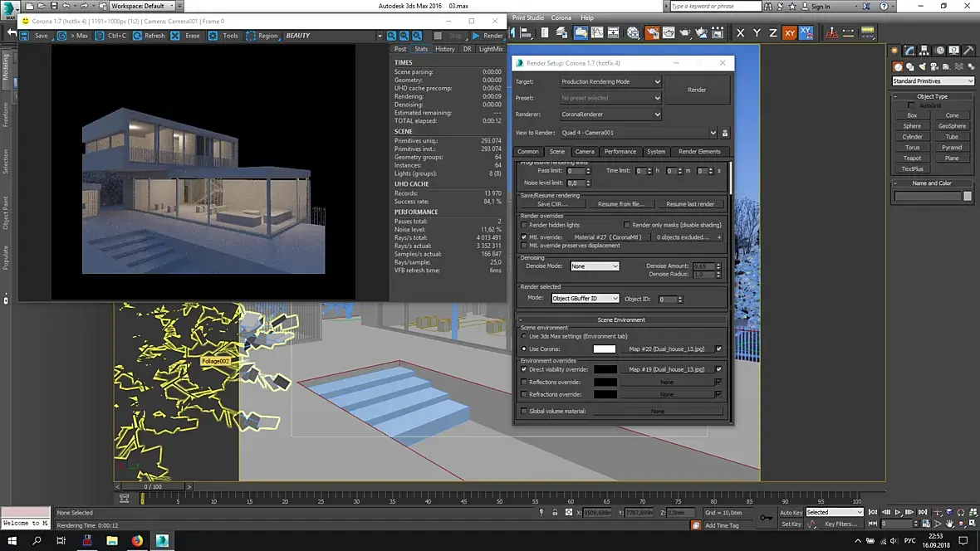Start rendering with VFB Render play icon
980x551 pixels.
click(x=476, y=36)
